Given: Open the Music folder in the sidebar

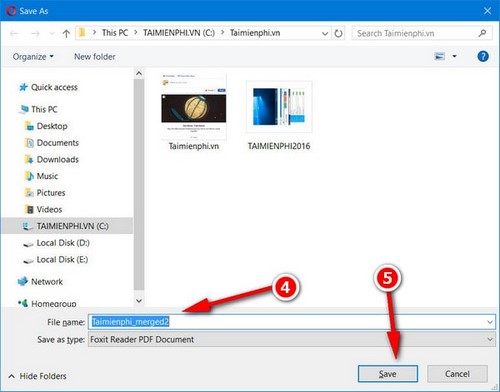Looking at the screenshot, I should point(42,176).
